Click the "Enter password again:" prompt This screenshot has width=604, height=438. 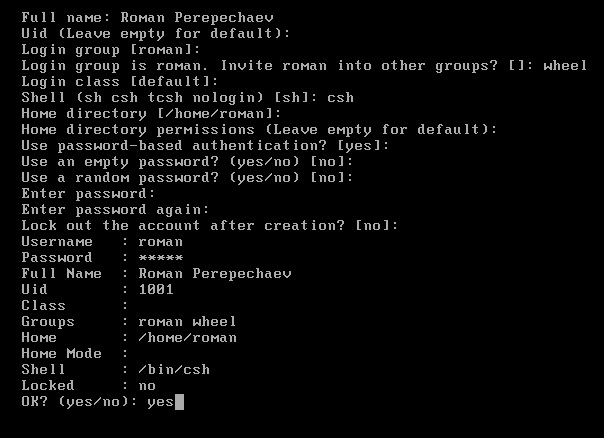[114, 210]
